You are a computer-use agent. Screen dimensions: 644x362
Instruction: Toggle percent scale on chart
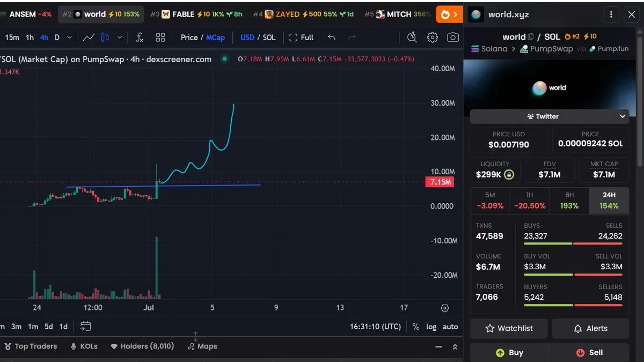416,327
